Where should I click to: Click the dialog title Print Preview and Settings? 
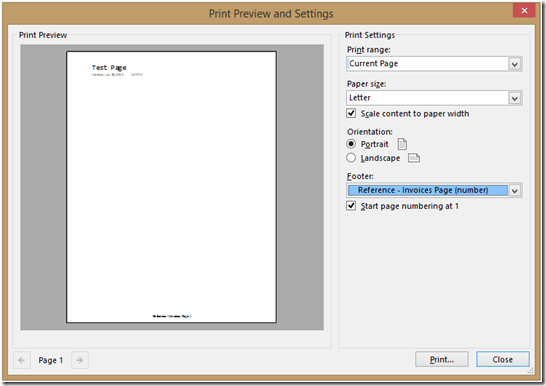(271, 14)
